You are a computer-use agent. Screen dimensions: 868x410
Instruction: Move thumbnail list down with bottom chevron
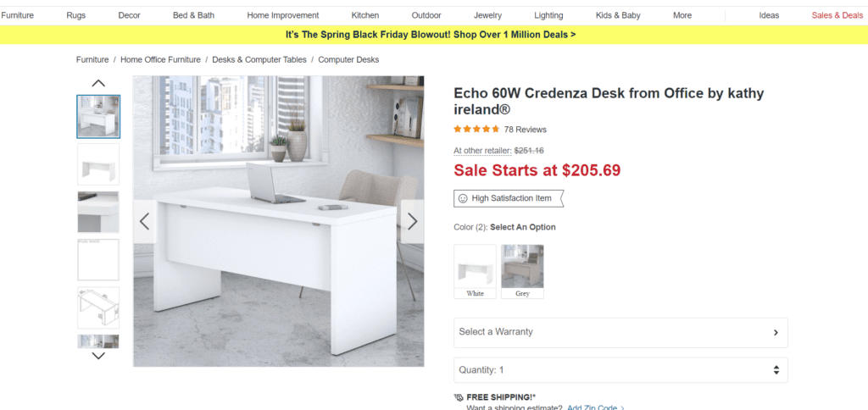98,356
